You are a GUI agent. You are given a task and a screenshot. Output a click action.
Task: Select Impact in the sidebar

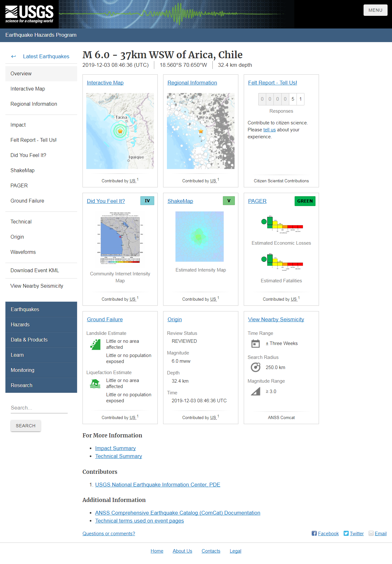click(41, 125)
